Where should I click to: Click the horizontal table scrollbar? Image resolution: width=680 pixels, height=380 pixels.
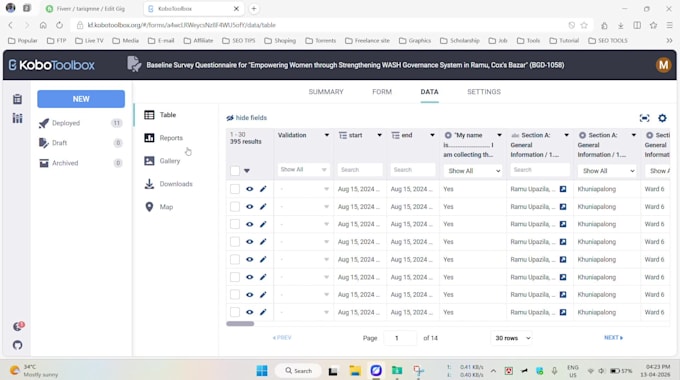click(x=240, y=323)
